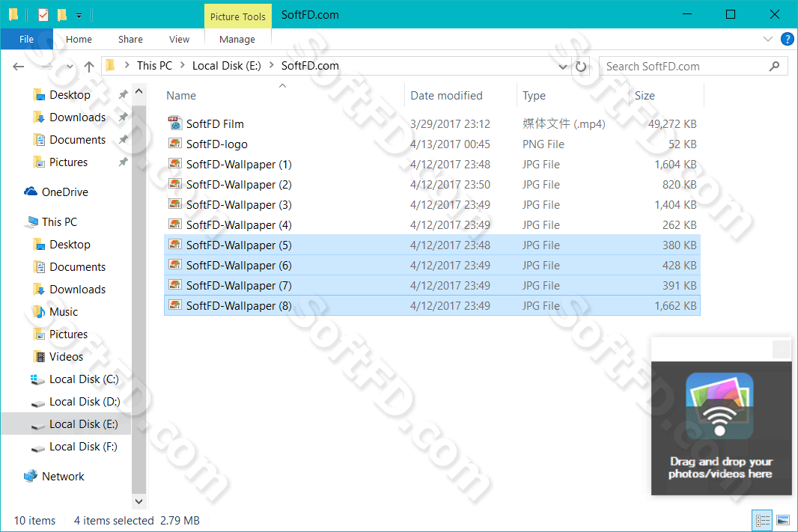
Task: Click the This PC computer icon
Action: coord(33,221)
